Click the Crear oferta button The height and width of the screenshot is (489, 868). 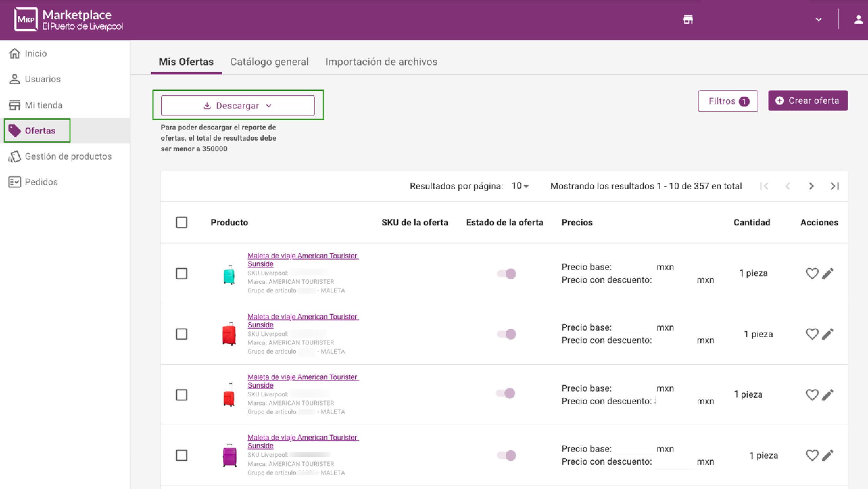coord(808,101)
